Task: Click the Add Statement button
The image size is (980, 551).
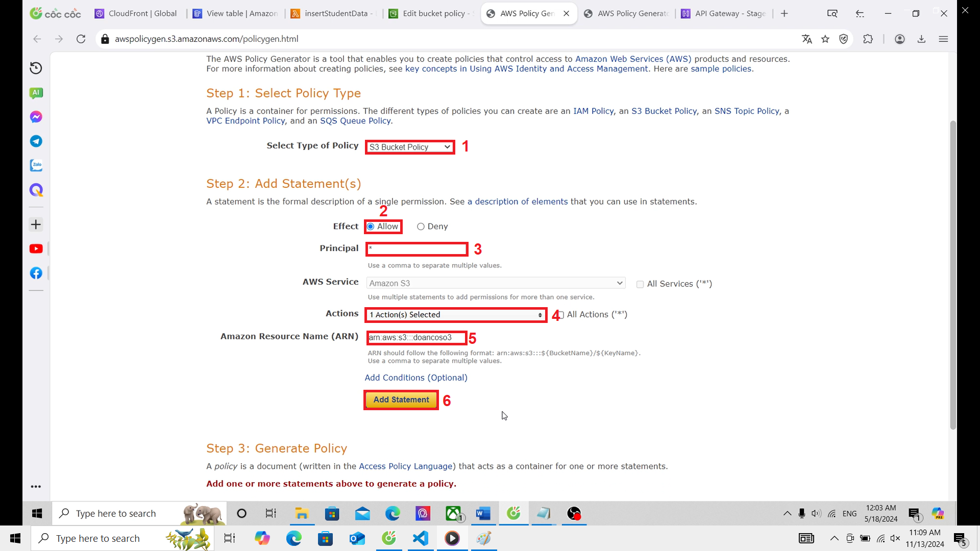Action: pos(401,399)
